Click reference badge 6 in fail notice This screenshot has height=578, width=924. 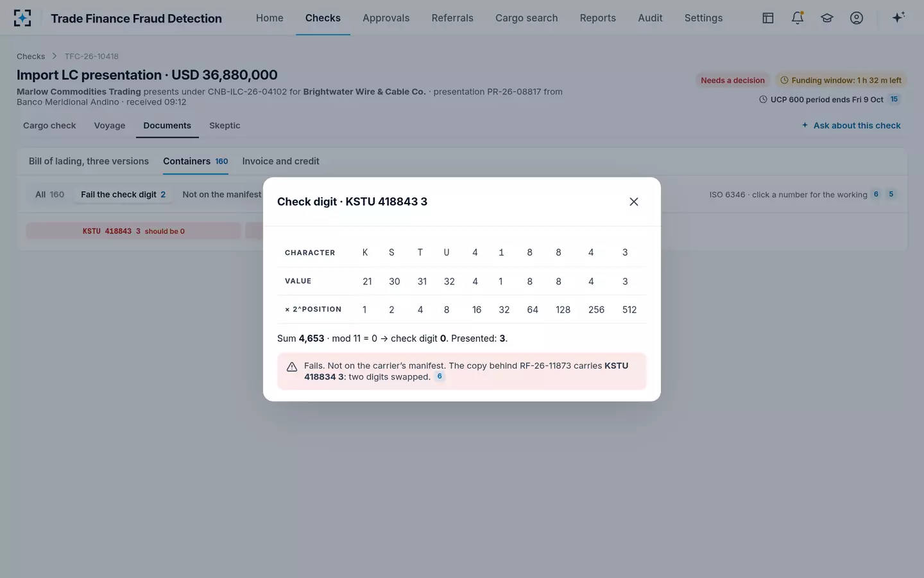pos(440,376)
